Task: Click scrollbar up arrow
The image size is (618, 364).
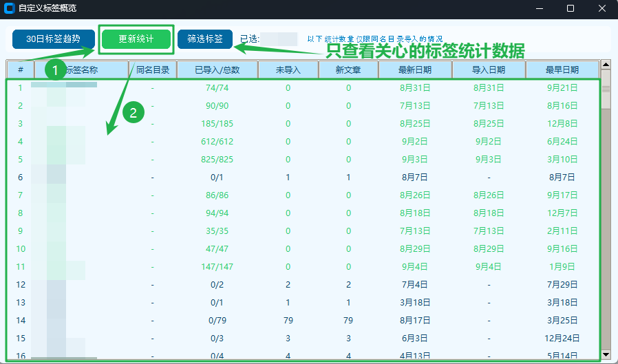Action: pos(606,65)
